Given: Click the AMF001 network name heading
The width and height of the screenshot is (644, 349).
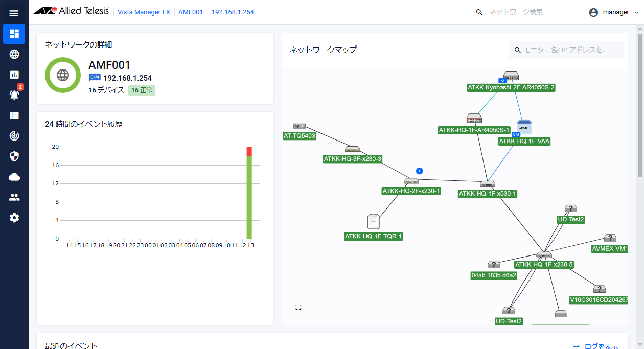Looking at the screenshot, I should (x=109, y=65).
